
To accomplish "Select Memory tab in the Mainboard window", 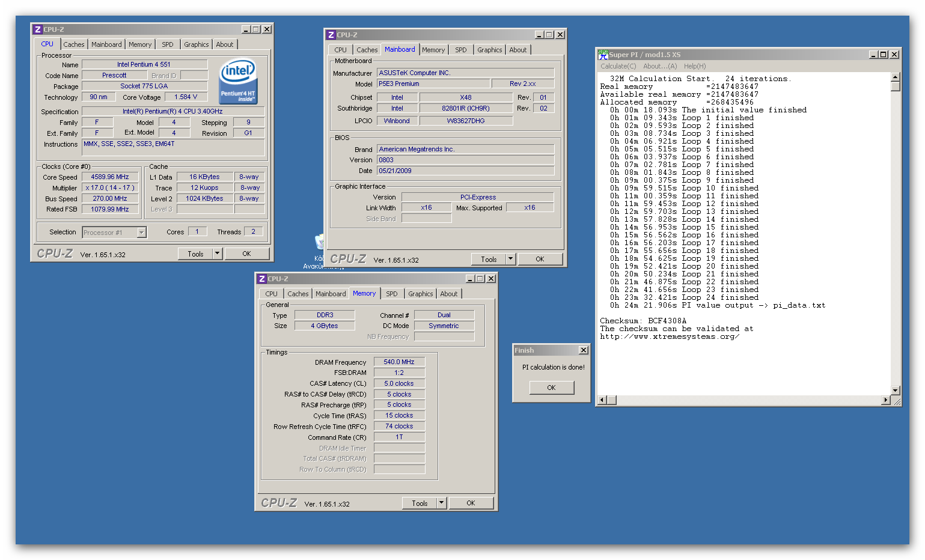I will [433, 50].
